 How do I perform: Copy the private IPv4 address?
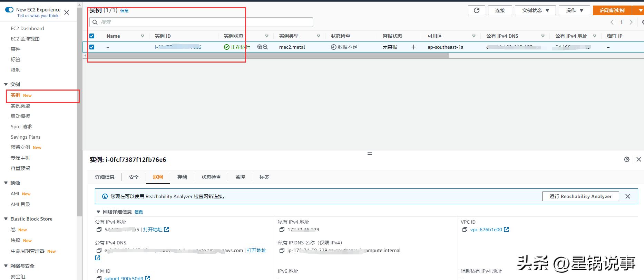(x=282, y=230)
